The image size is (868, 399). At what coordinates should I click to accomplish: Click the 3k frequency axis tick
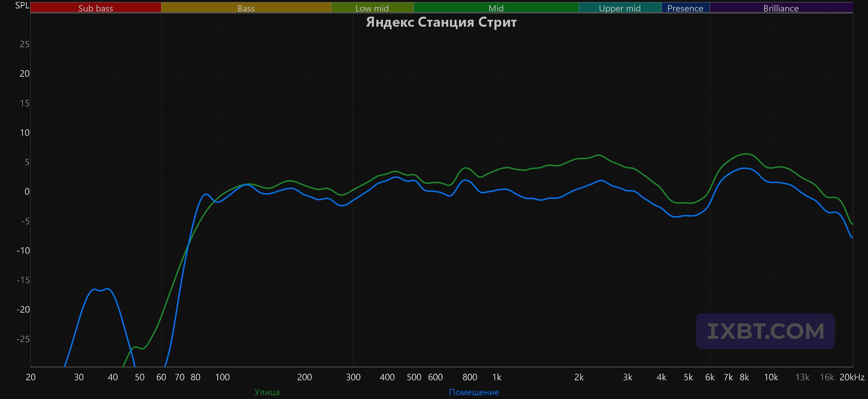point(627,377)
